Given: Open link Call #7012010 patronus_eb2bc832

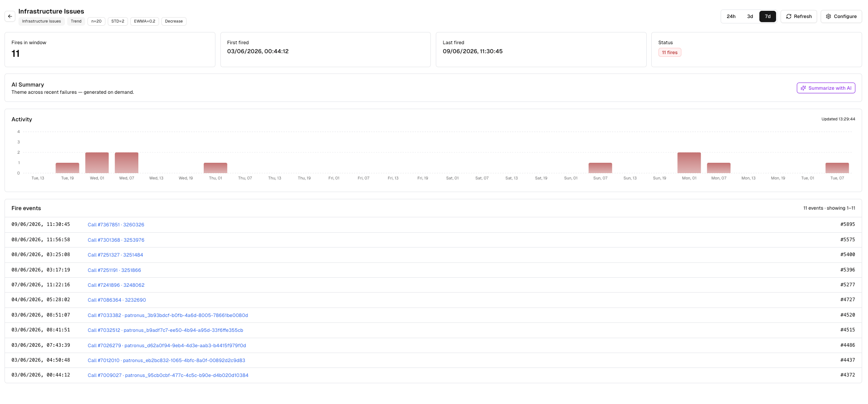Looking at the screenshot, I should (166, 361).
